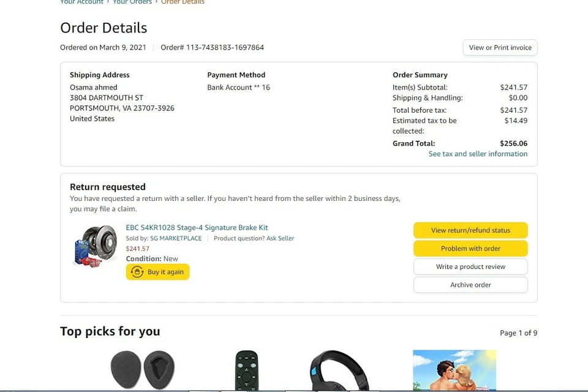Select the remote control recommendation
This screenshot has width=588, height=392.
point(247,369)
